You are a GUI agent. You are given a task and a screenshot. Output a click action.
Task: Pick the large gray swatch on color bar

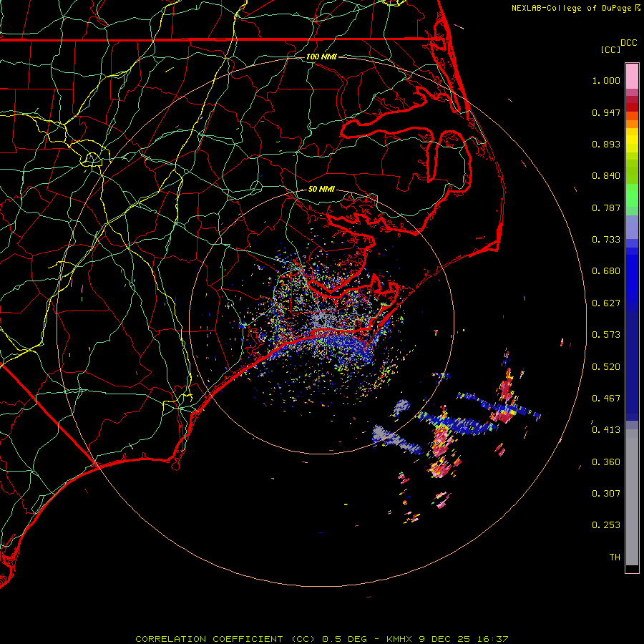pos(632,497)
